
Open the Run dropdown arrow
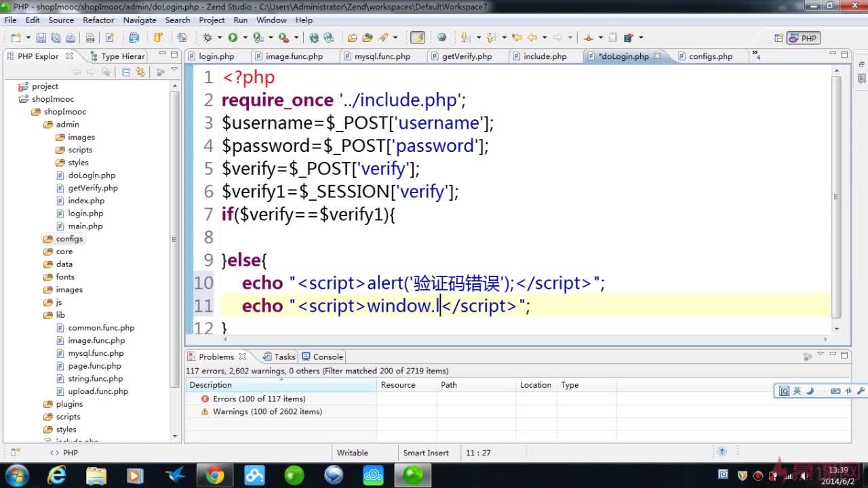tap(245, 38)
